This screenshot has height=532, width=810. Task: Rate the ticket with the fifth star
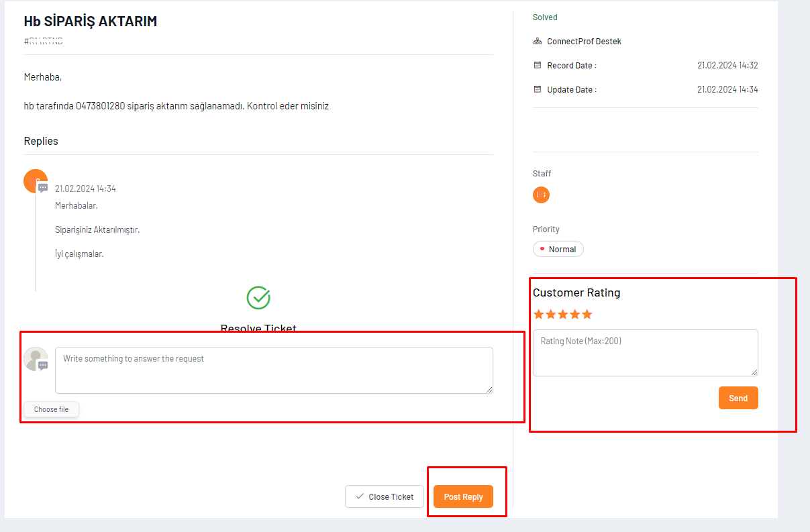587,314
